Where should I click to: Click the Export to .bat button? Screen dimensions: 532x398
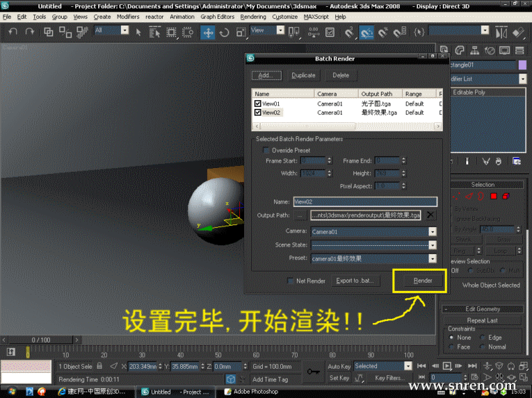(356, 281)
